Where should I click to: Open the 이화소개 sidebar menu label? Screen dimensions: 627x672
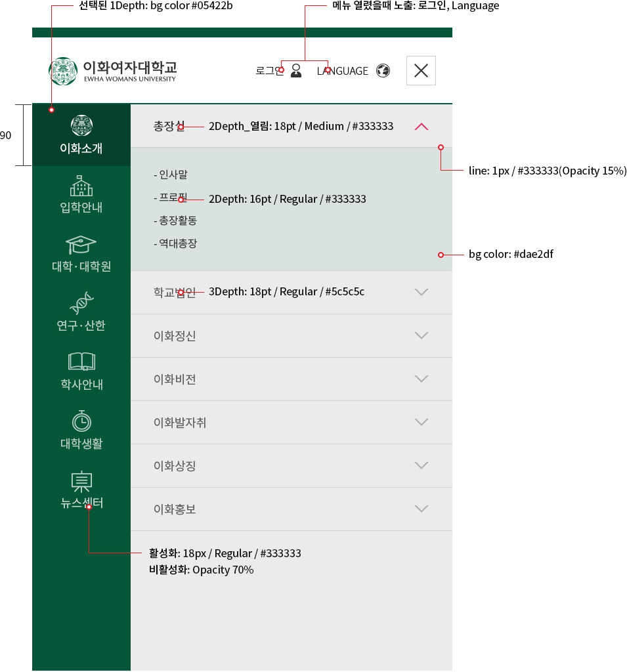[x=81, y=148]
